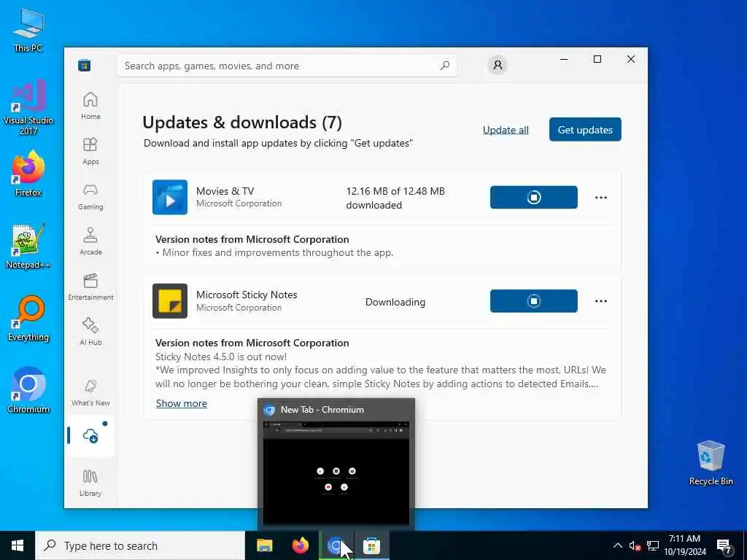Image resolution: width=747 pixels, height=560 pixels.
Task: Stop the Microsoft Sticky Notes download
Action: tap(533, 301)
